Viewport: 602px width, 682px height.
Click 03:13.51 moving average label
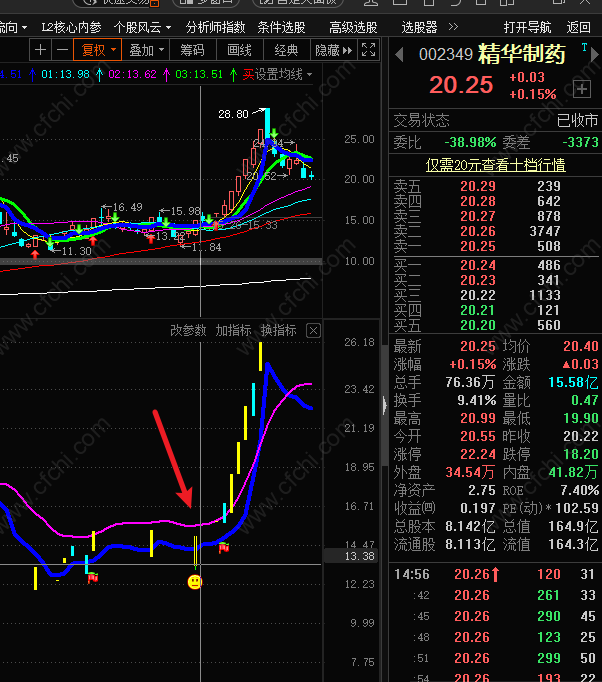click(x=199, y=74)
